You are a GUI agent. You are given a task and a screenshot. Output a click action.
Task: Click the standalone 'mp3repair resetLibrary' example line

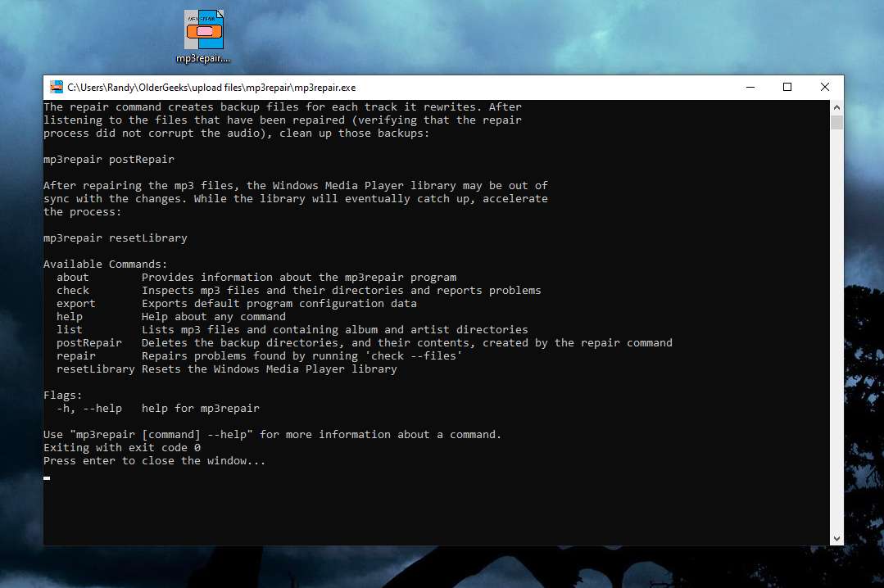point(116,238)
